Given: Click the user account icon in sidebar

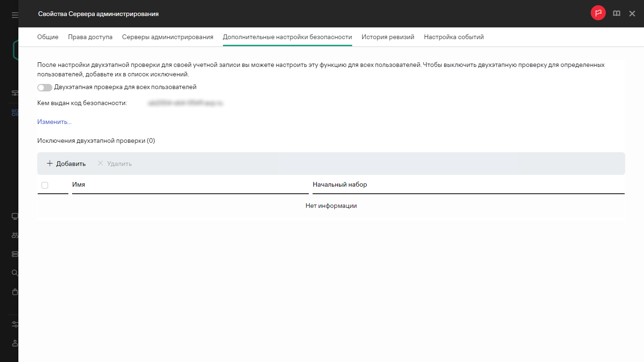Looking at the screenshot, I should point(15,343).
